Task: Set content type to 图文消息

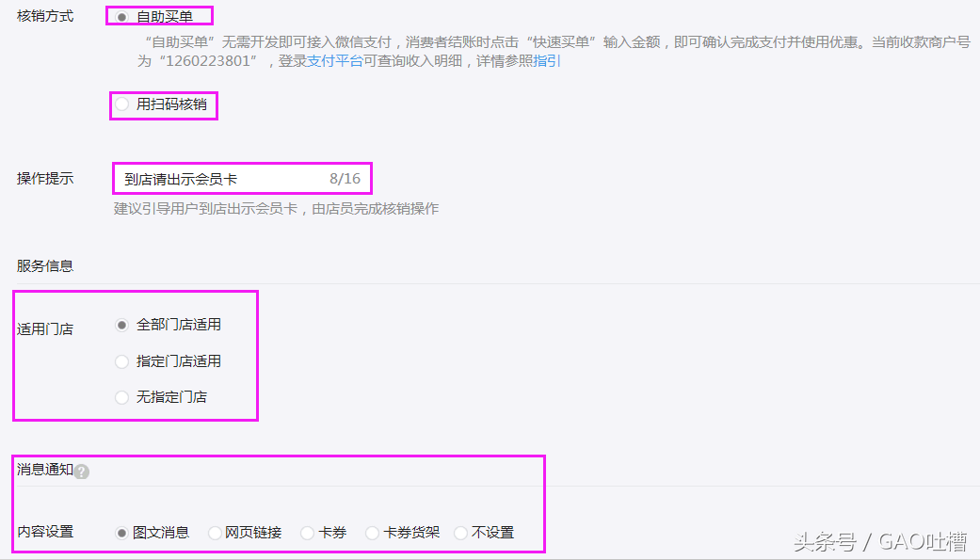Action: [122, 532]
